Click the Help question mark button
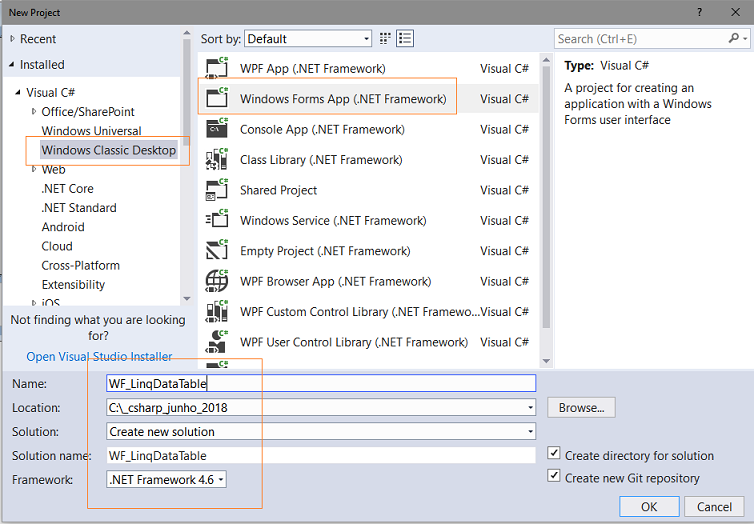Image resolution: width=754 pixels, height=524 pixels. tap(699, 12)
